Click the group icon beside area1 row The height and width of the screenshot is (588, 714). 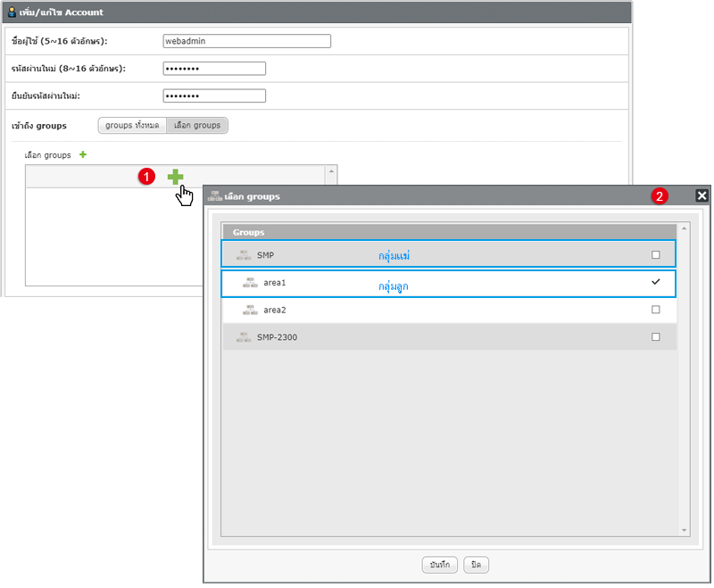250,283
